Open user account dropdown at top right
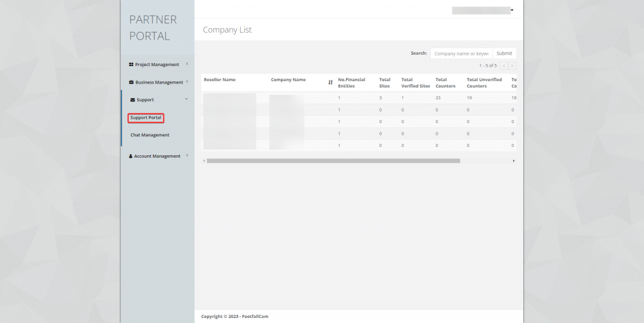The width and height of the screenshot is (644, 323). coord(512,10)
